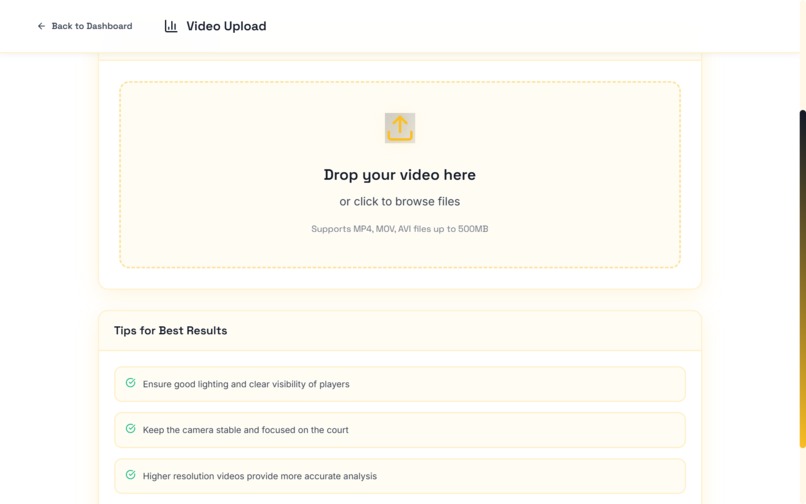Click the check icon next to camera stable tip
Image resolution: width=806 pixels, height=504 pixels.
pos(131,428)
